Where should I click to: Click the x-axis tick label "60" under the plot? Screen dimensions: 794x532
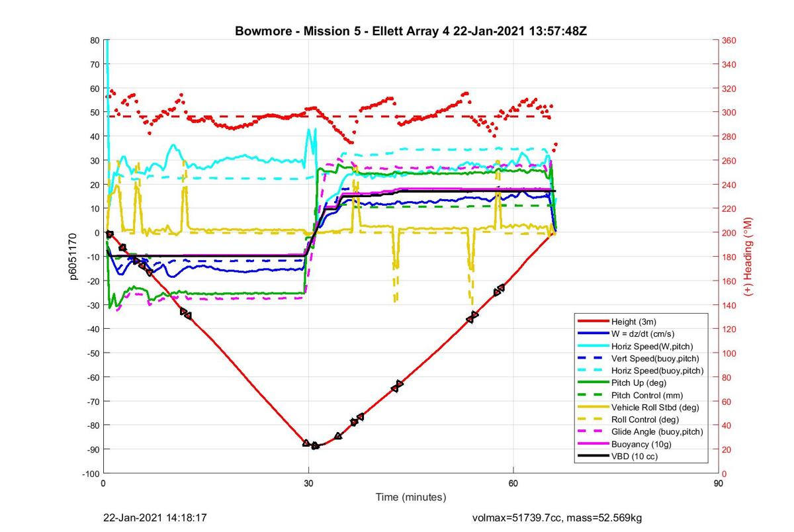(513, 484)
